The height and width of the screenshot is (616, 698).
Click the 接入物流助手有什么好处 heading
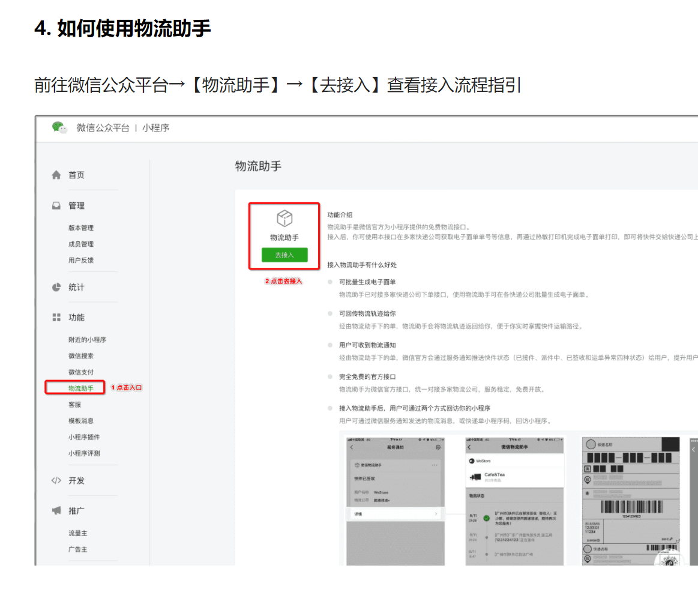[362, 265]
